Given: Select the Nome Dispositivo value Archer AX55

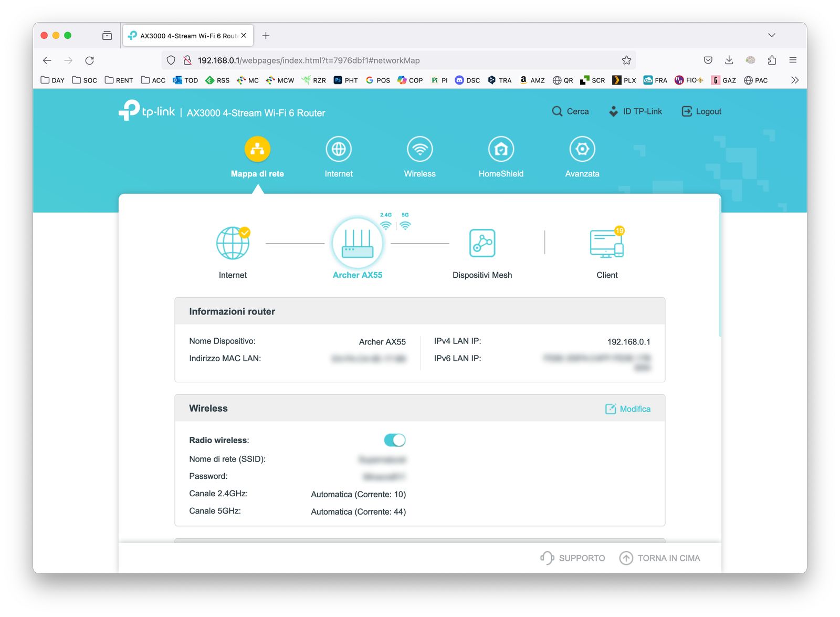Looking at the screenshot, I should click(x=382, y=342).
